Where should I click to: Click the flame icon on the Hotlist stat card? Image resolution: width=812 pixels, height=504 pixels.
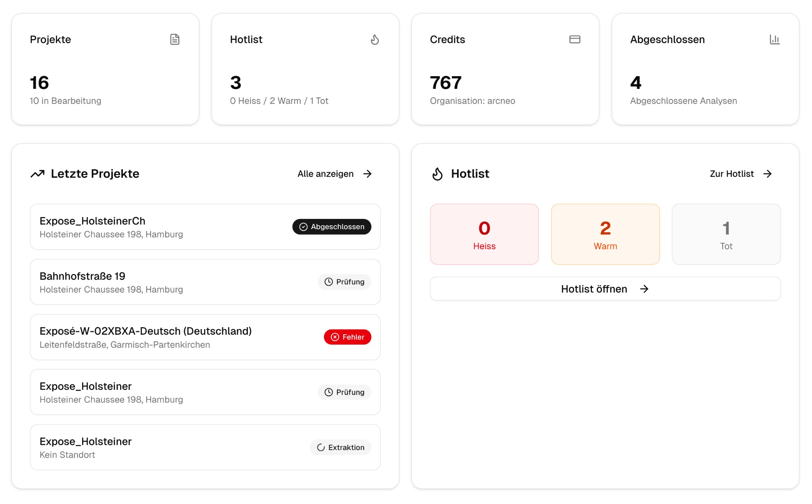coord(375,39)
